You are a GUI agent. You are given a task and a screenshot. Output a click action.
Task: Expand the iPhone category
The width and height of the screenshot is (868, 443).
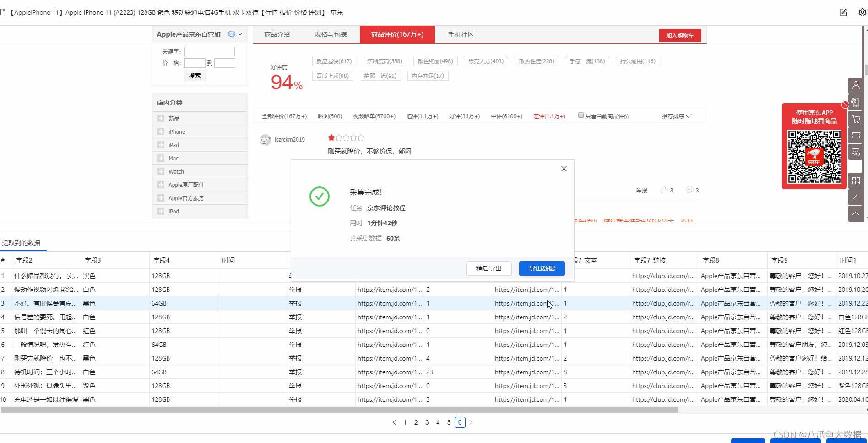(161, 131)
